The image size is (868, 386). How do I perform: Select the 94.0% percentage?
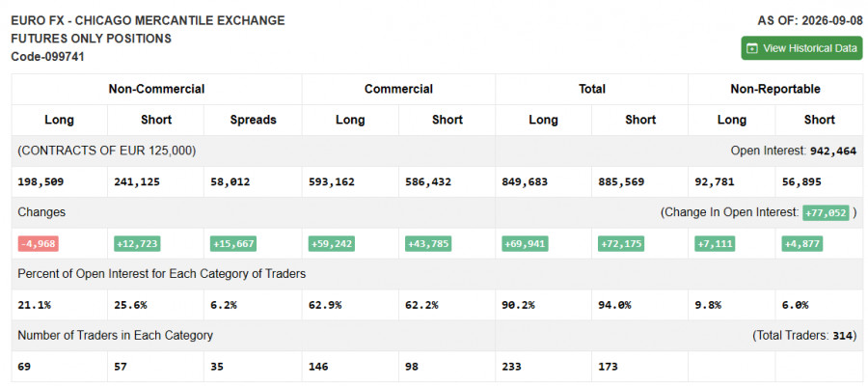pos(614,305)
